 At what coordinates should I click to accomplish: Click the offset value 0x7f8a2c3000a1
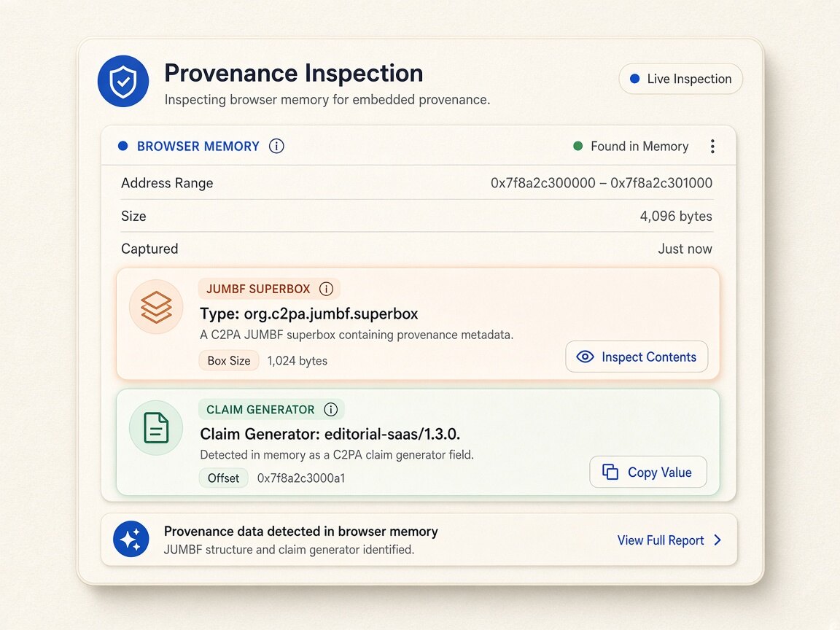tap(301, 478)
